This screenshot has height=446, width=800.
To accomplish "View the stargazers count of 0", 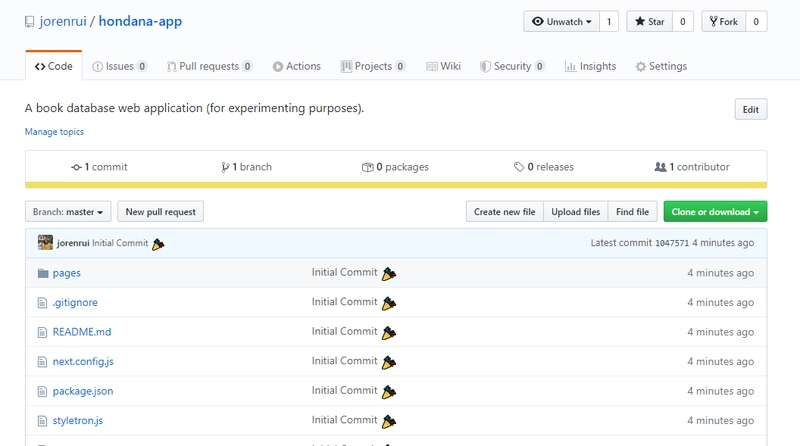I will [683, 21].
